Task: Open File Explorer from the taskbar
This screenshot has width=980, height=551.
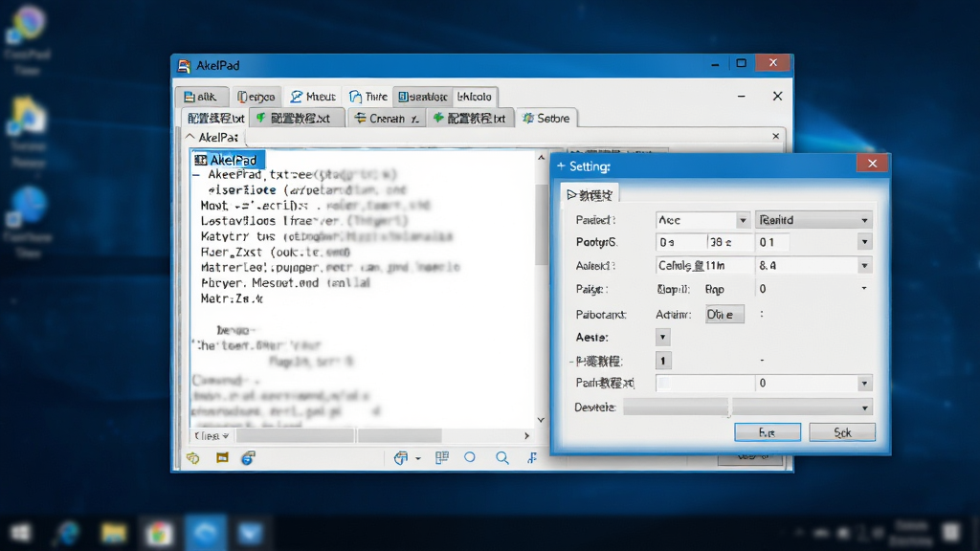Action: click(113, 533)
